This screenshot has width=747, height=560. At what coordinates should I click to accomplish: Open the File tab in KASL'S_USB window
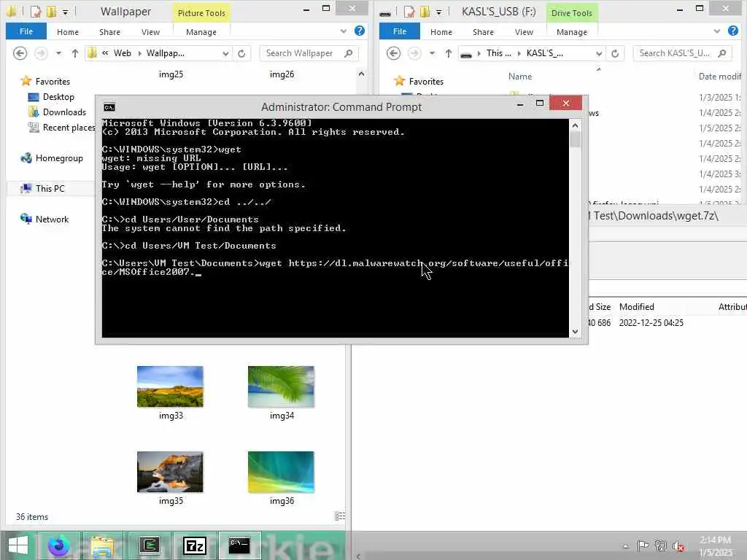(x=400, y=31)
